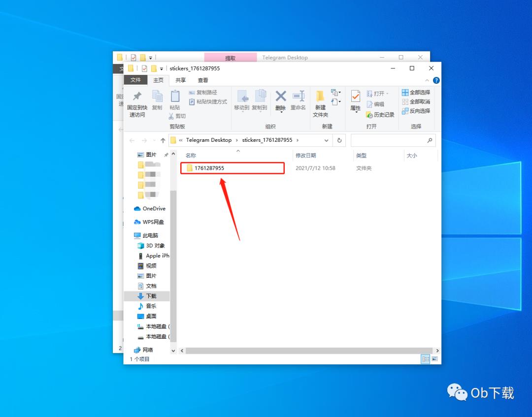Collapse the ribbon with the chevron
532x417 pixels.
point(427,80)
